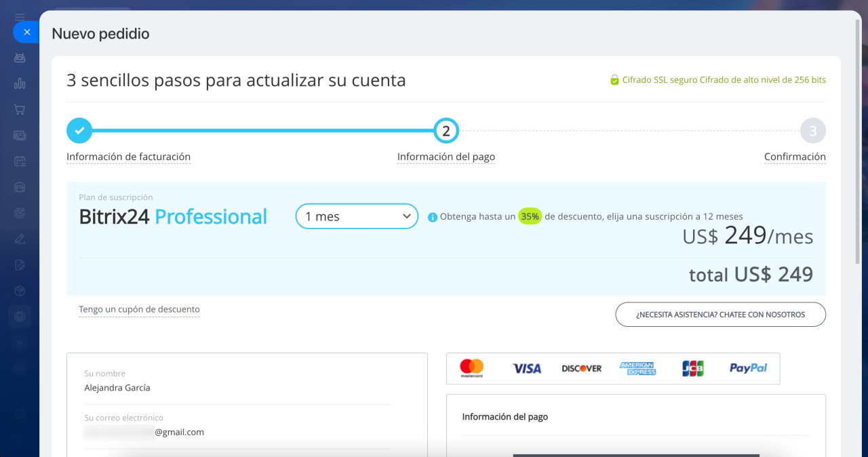Open the shopping cart sidebar icon
The image size is (868, 457).
pyautogui.click(x=20, y=109)
